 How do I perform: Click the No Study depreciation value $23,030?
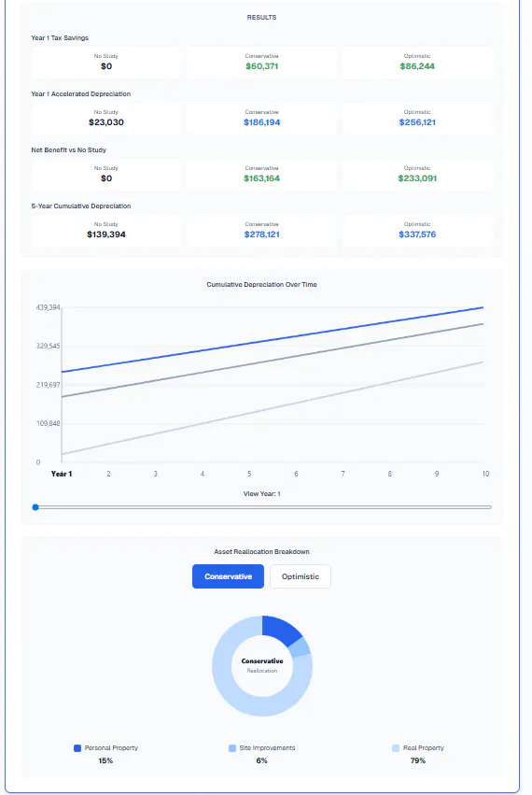106,122
